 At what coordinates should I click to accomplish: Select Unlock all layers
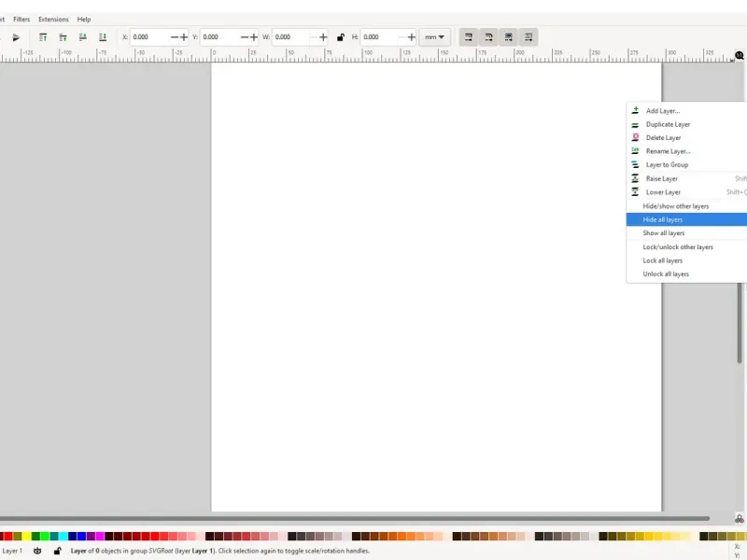click(x=686, y=273)
